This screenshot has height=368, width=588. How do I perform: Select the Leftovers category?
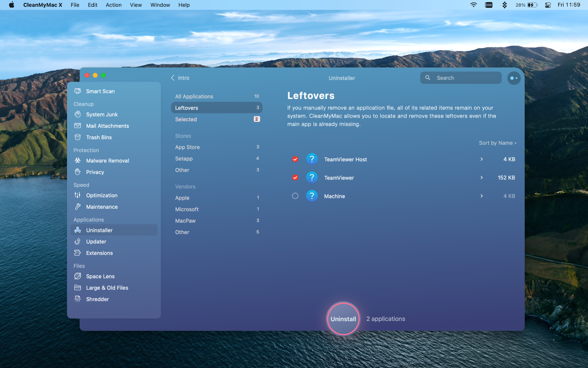pyautogui.click(x=217, y=107)
